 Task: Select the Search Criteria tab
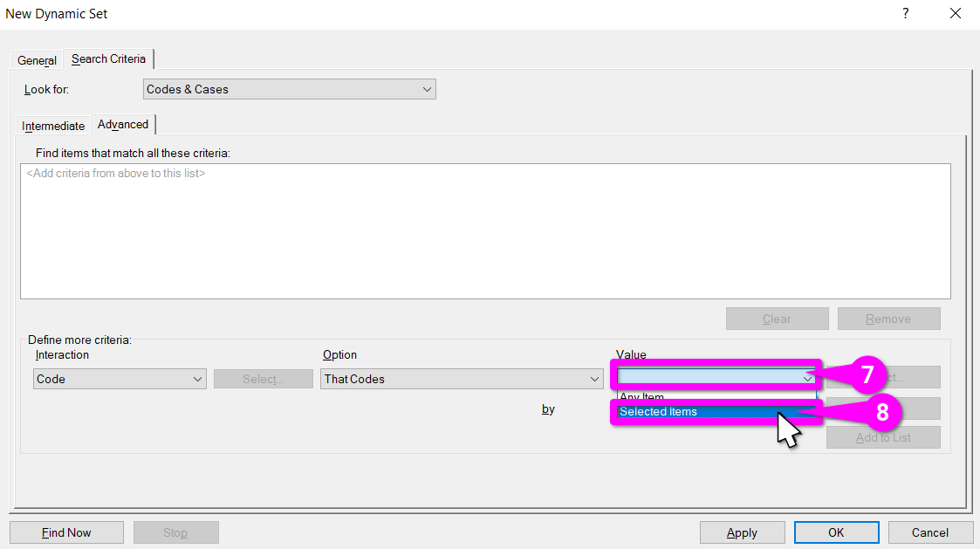click(108, 59)
